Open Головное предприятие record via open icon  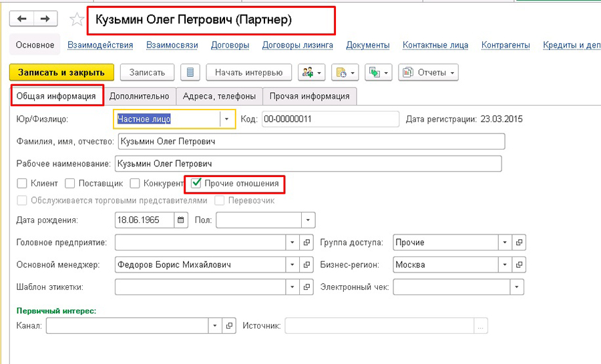pyautogui.click(x=307, y=242)
